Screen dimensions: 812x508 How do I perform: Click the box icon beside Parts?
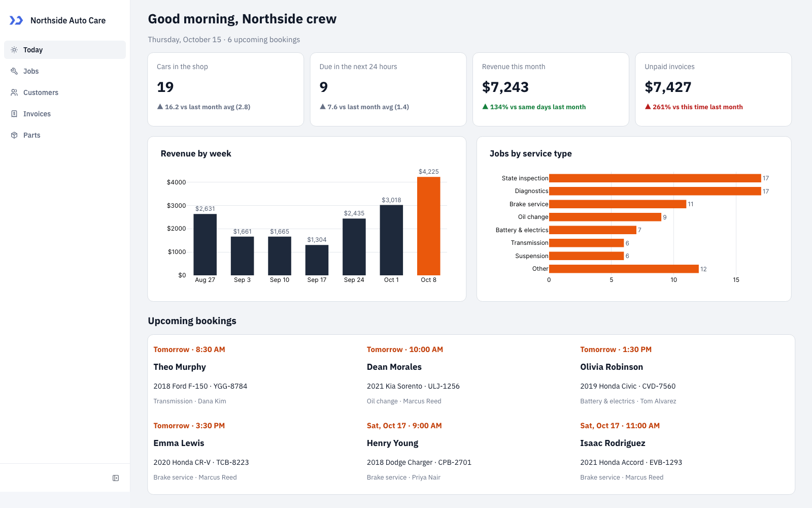pos(14,135)
